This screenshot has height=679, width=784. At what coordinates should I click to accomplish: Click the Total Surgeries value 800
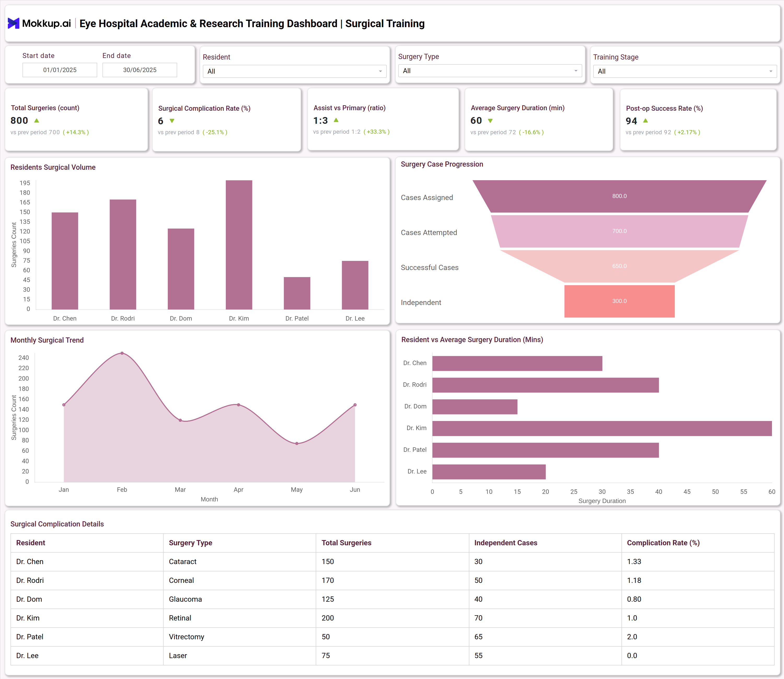coord(19,120)
